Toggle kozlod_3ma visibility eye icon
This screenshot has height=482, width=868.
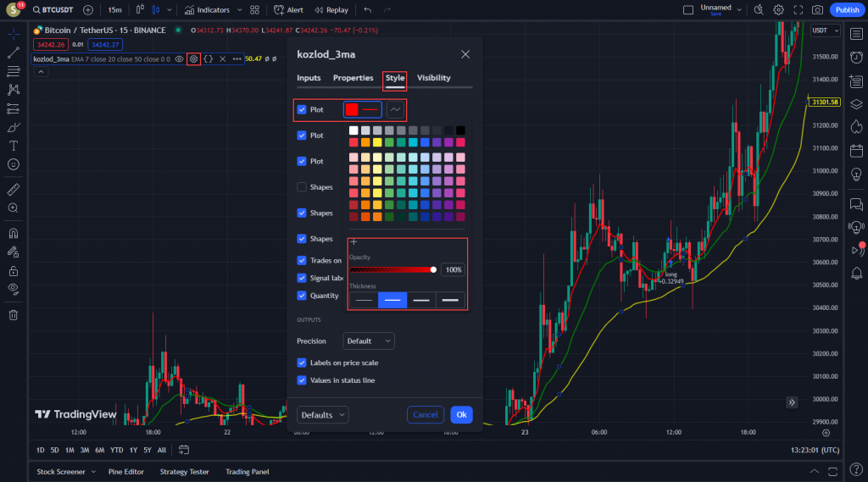(179, 58)
